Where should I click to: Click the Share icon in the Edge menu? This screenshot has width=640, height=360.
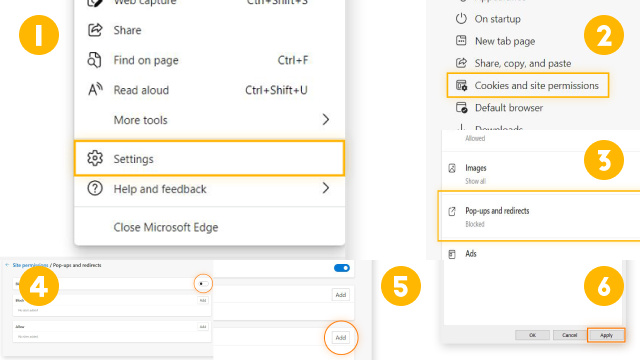[x=95, y=30]
